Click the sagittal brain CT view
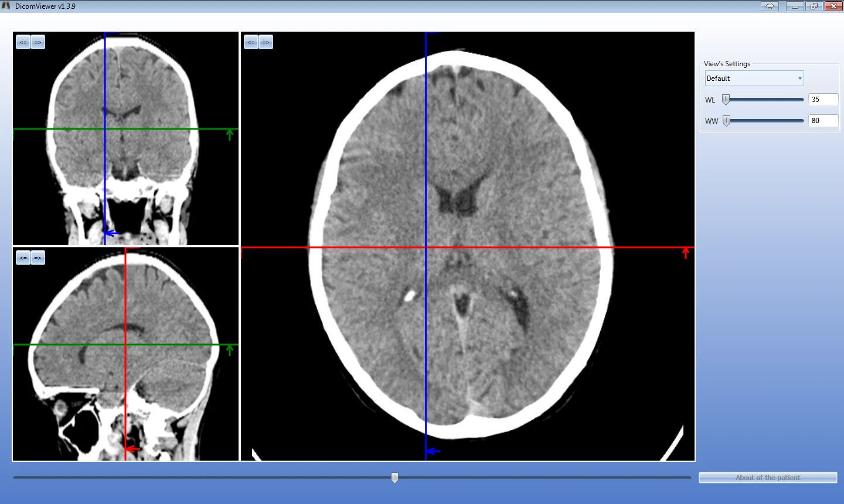The width and height of the screenshot is (844, 504). 125,354
